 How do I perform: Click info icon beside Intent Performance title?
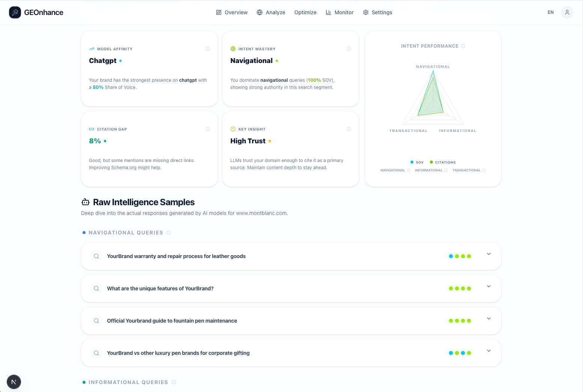(463, 46)
